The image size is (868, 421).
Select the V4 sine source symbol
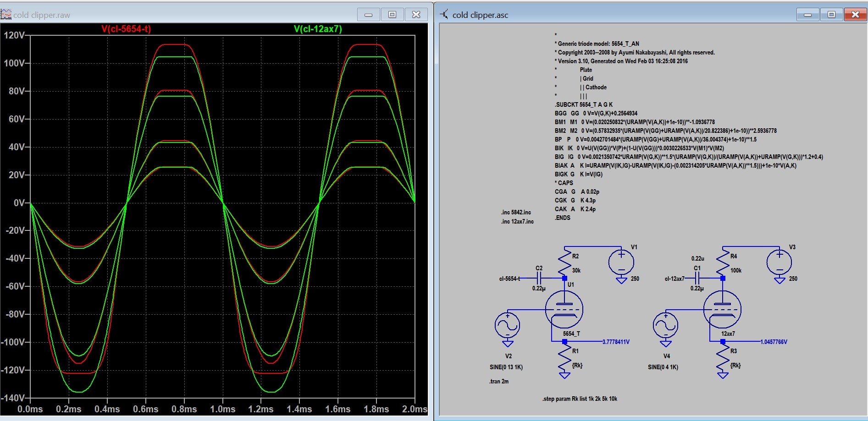(665, 325)
